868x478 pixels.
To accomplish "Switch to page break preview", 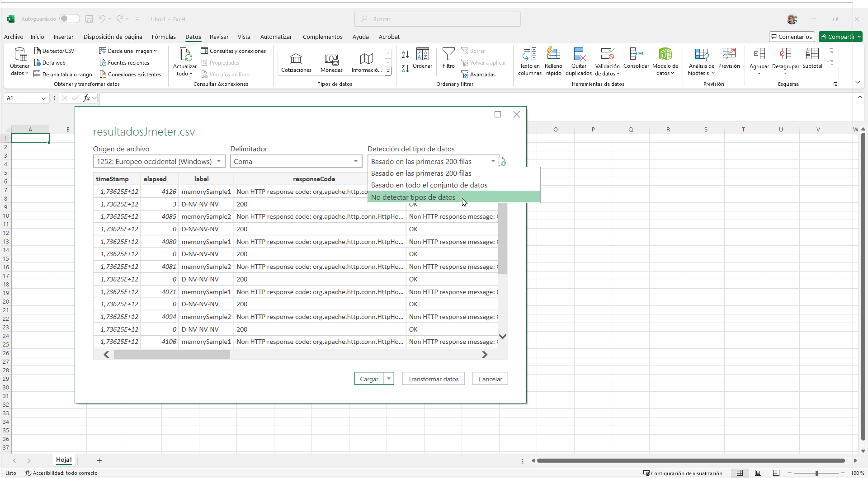I will click(x=776, y=473).
